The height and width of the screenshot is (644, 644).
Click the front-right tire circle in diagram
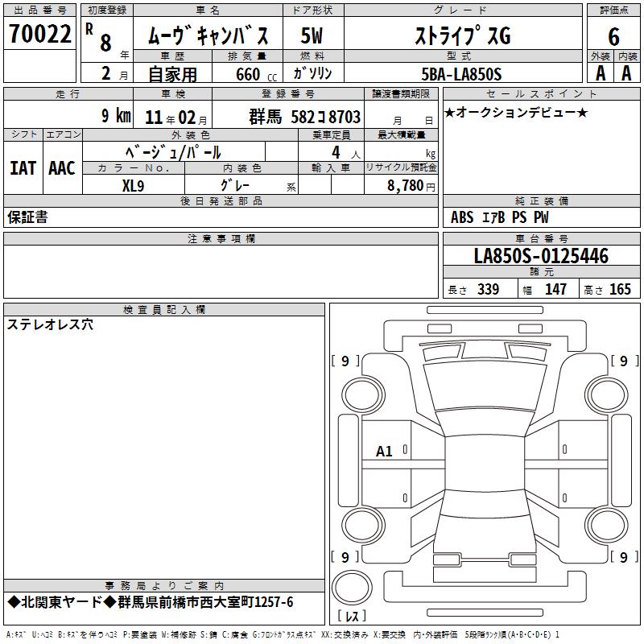[x=607, y=394]
